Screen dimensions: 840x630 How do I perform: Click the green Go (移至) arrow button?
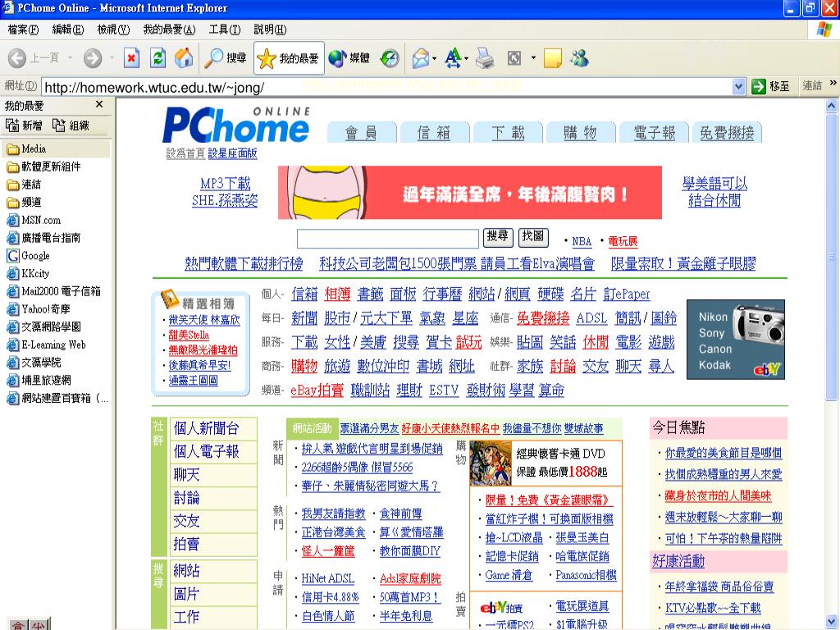(770, 86)
